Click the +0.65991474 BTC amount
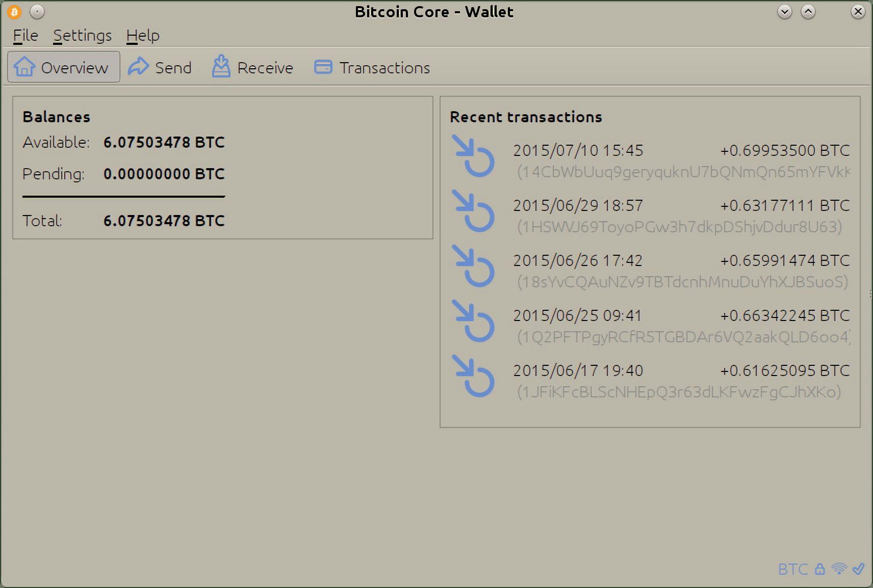Viewport: 873px width, 588px height. click(x=785, y=260)
